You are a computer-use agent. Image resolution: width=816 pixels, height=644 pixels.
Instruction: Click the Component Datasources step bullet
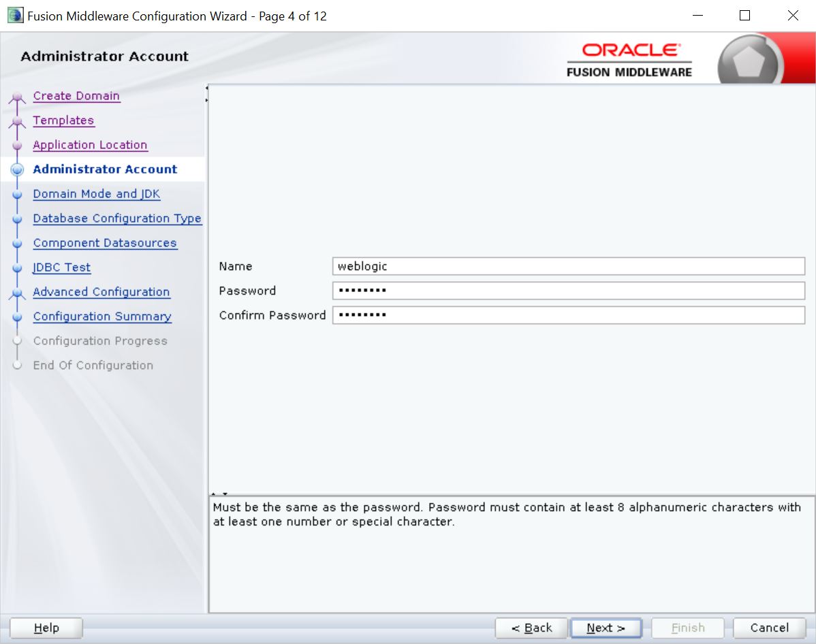17,244
